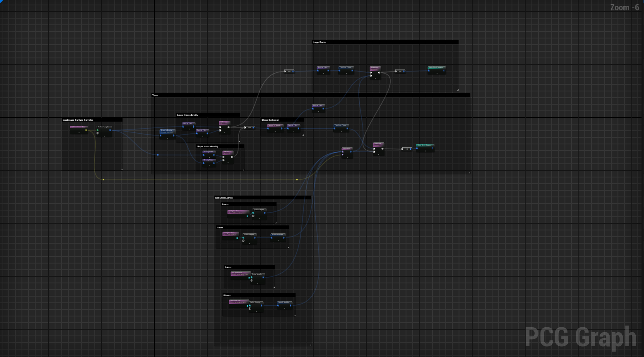This screenshot has height=357, width=644.
Task: Select the Get Landscape Data node
Action: [79, 127]
